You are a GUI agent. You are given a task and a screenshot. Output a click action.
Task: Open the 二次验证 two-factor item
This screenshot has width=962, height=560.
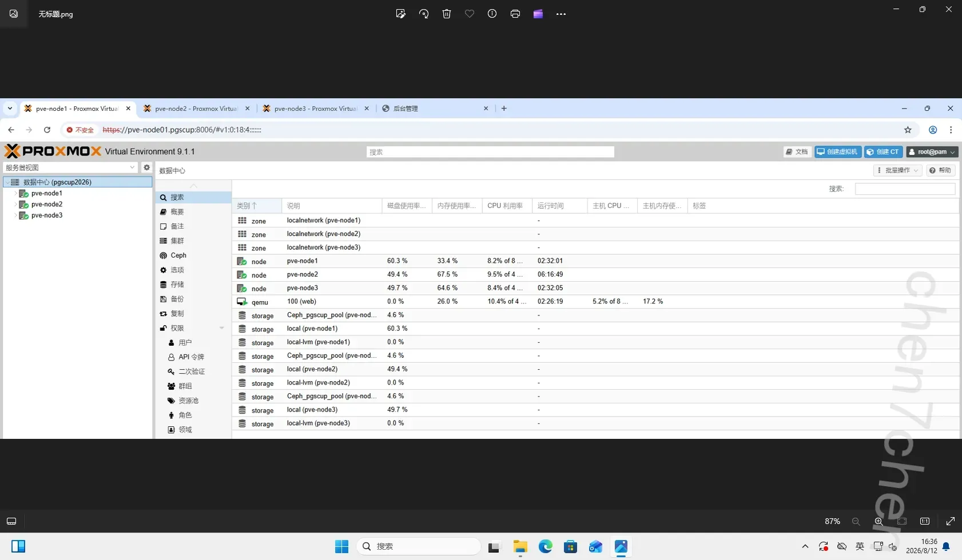193,371
